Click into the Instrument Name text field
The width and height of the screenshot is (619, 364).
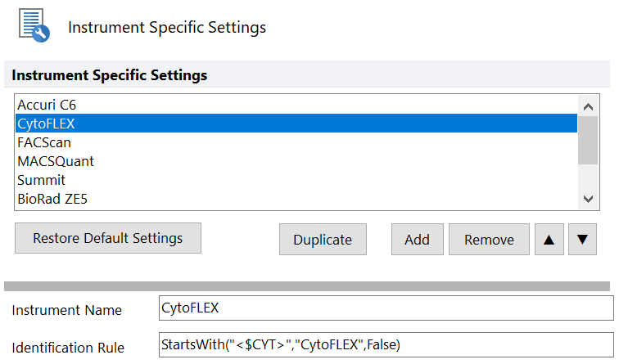coord(385,308)
